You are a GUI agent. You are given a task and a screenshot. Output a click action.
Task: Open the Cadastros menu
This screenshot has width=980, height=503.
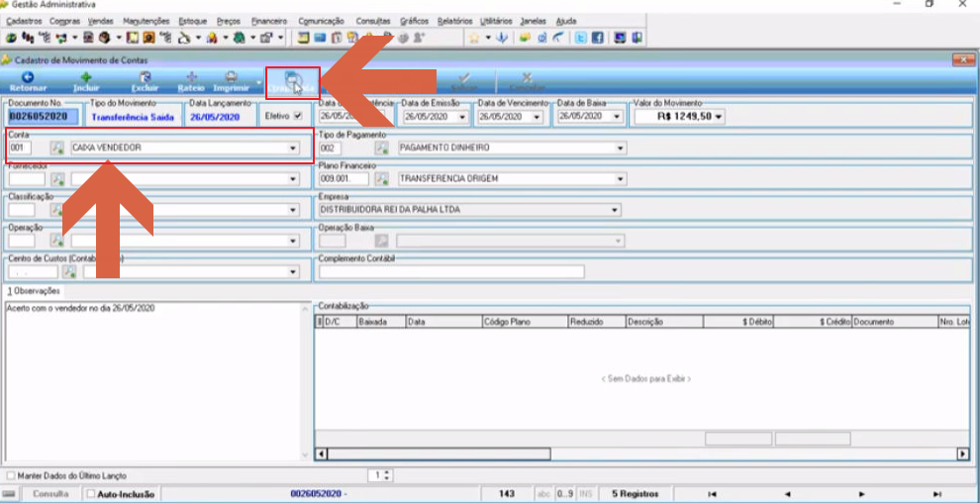tap(24, 21)
